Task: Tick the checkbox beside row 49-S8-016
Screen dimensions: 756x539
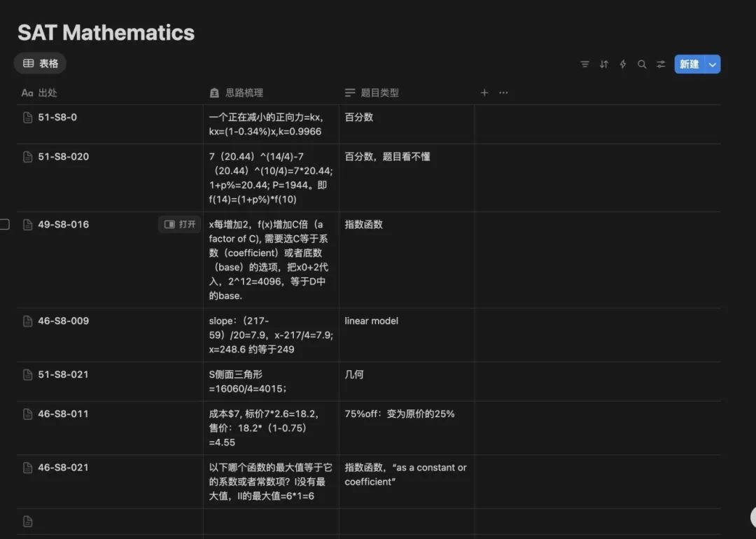Action: pos(5,225)
